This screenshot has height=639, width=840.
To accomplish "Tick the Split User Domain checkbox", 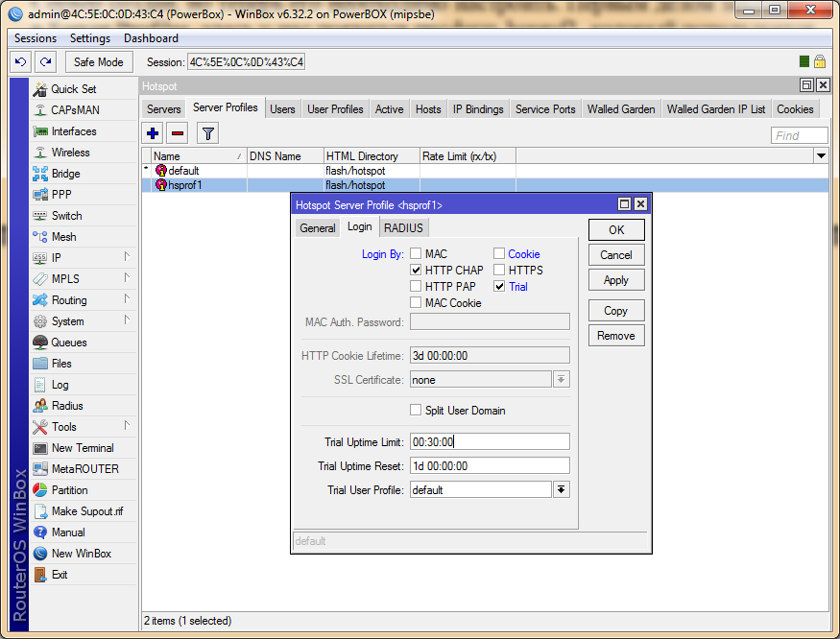I will coord(417,411).
